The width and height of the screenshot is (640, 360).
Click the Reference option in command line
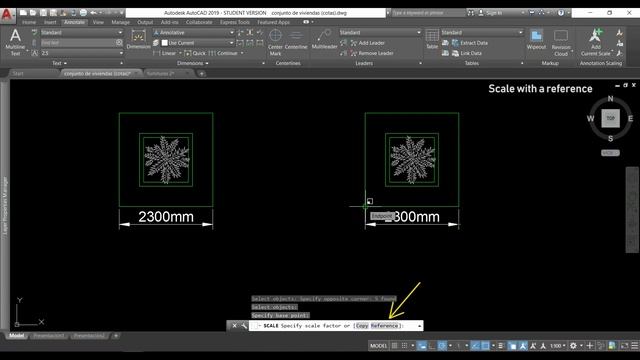click(384, 325)
